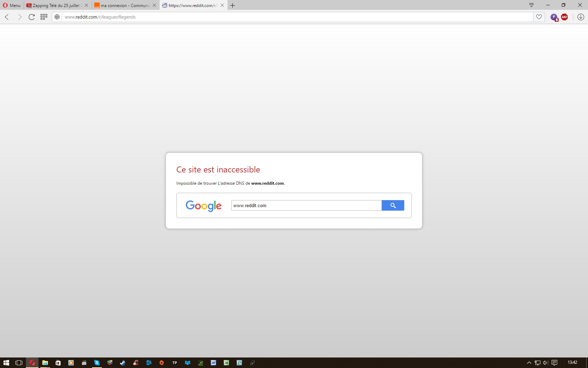Screen dimensions: 588x368
Task: Open the NVIDIA taskbar icon
Action: tap(201, 363)
